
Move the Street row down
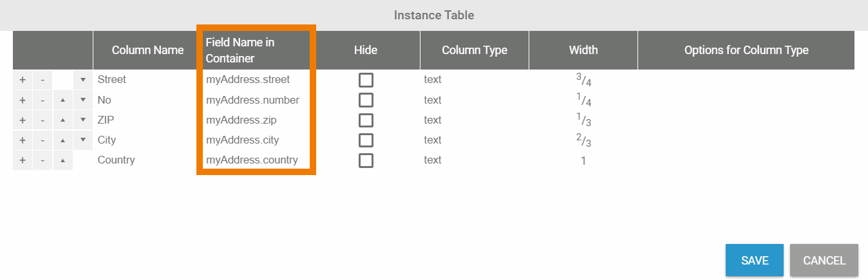click(x=83, y=80)
